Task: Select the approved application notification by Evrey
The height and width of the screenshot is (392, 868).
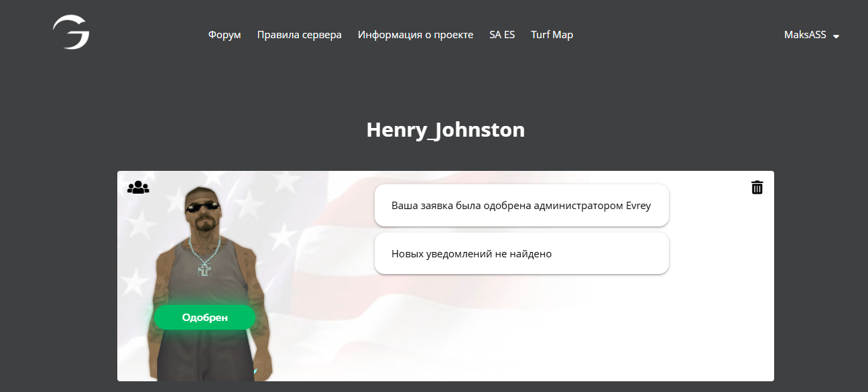Action: (521, 206)
